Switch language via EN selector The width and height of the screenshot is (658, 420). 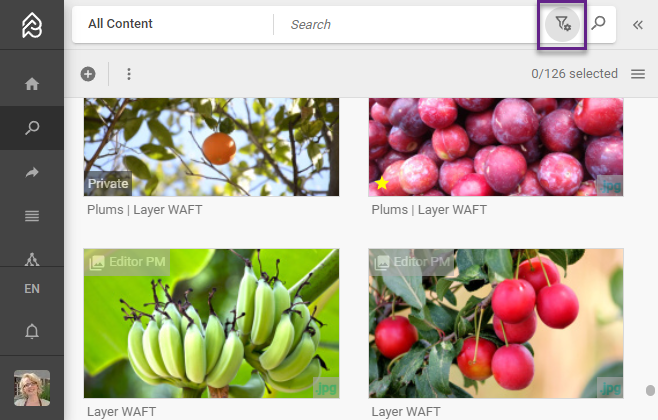click(32, 289)
